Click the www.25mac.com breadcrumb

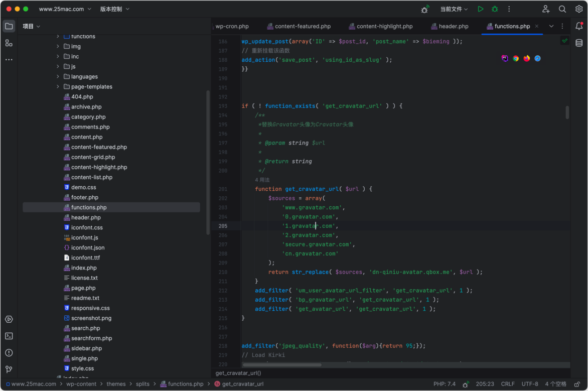pos(31,384)
